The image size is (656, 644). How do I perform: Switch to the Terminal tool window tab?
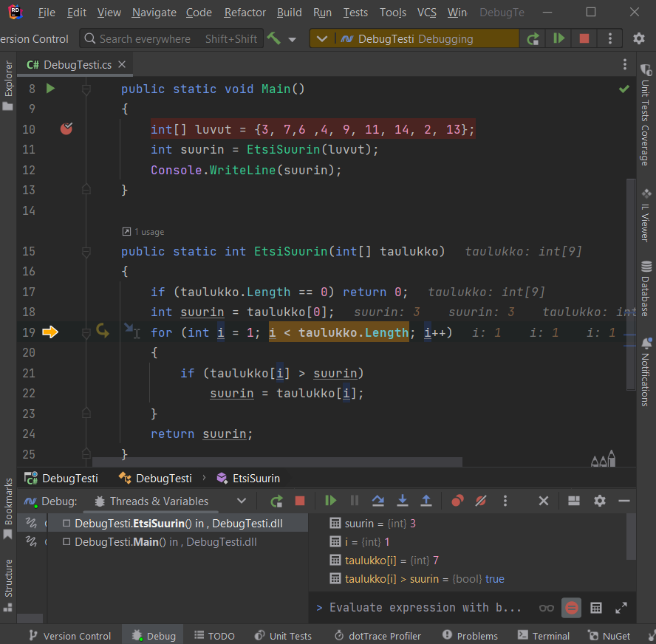[x=544, y=636]
